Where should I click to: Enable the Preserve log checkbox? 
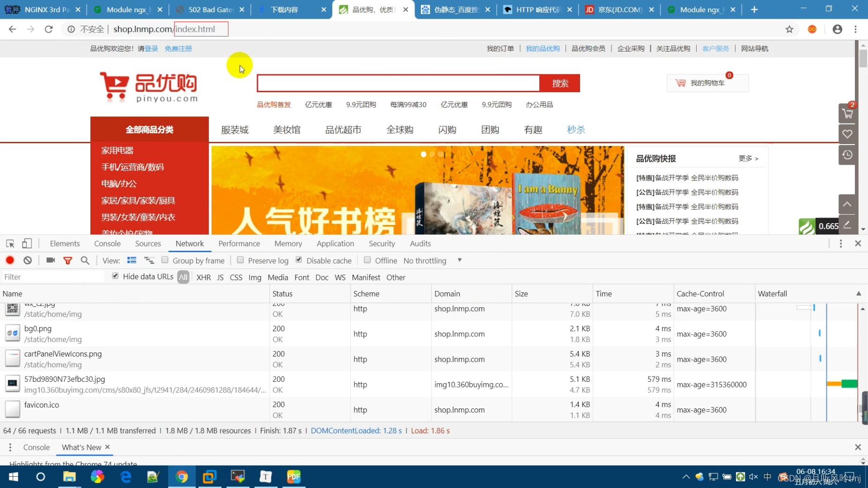coord(241,260)
